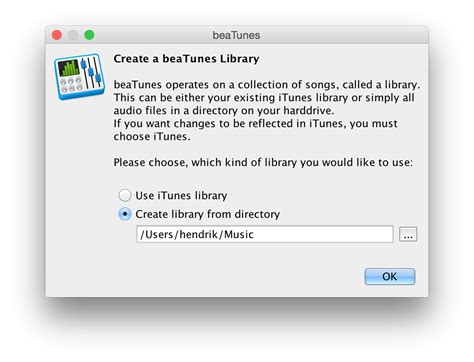The image size is (474, 362).
Task: Click the blue fader sliders on app icon
Action: click(91, 71)
